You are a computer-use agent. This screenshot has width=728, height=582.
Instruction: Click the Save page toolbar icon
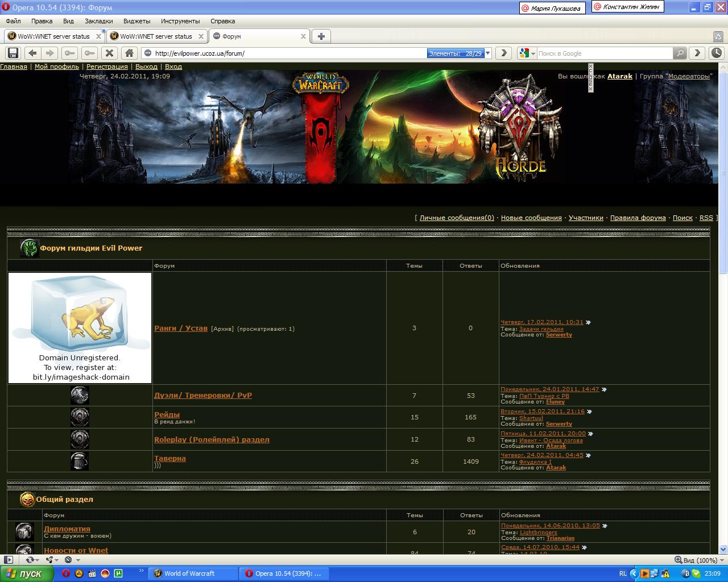[x=13, y=53]
